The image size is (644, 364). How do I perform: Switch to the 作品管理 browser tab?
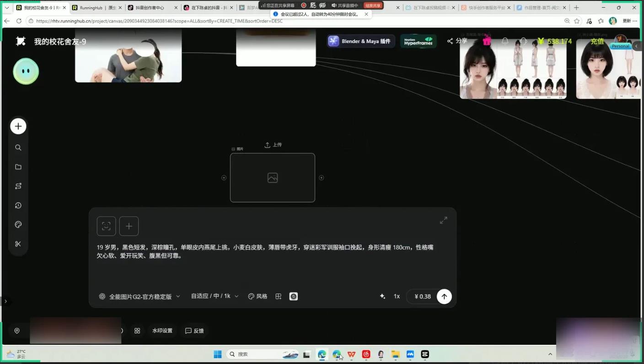(541, 8)
